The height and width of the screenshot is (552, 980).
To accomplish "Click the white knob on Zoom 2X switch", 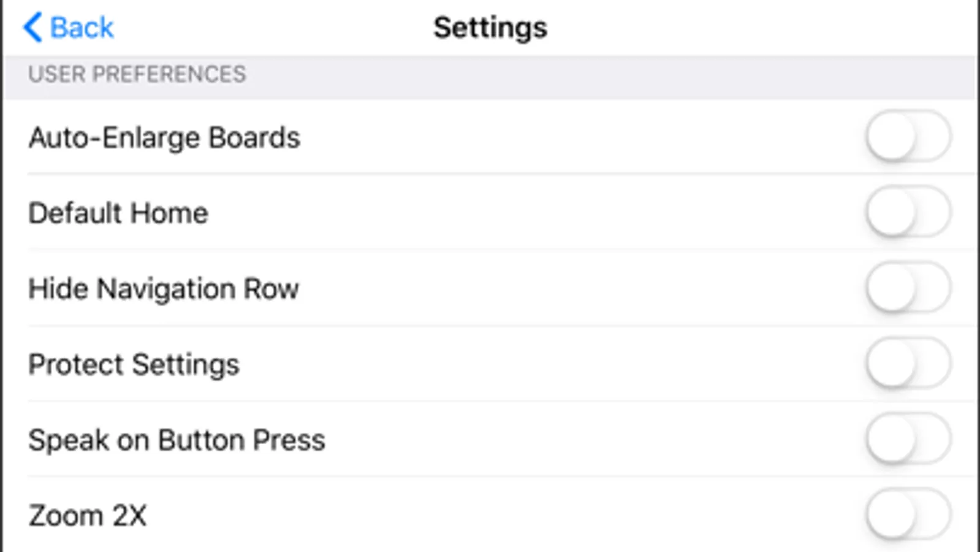I will [x=892, y=514].
